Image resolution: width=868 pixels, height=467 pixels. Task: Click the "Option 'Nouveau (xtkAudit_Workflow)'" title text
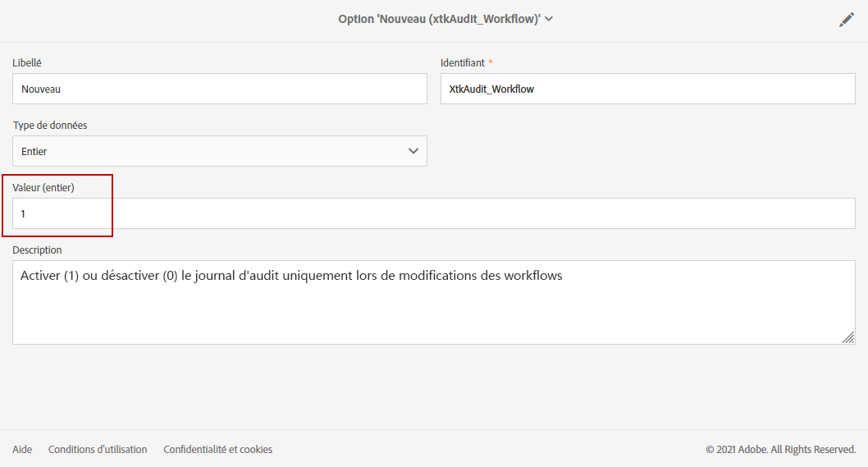tap(438, 19)
